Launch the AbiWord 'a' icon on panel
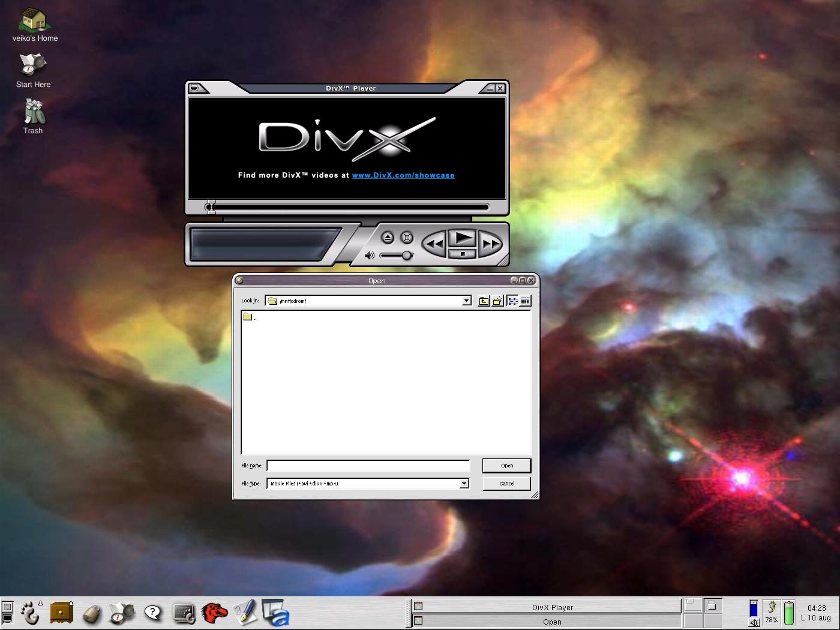The image size is (840, 630). pos(275,613)
